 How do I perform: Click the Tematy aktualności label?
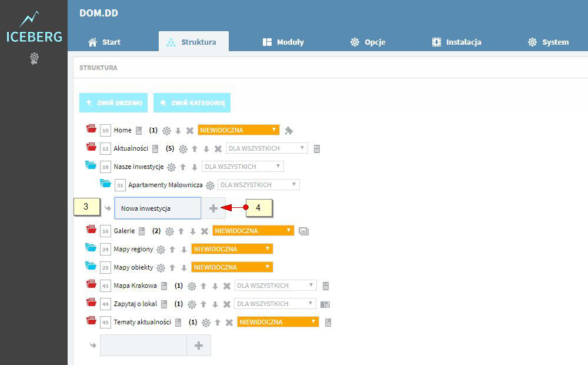coord(142,322)
